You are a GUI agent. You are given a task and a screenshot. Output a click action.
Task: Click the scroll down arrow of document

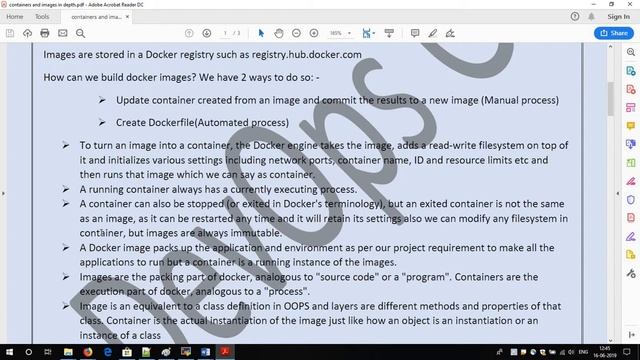611,340
